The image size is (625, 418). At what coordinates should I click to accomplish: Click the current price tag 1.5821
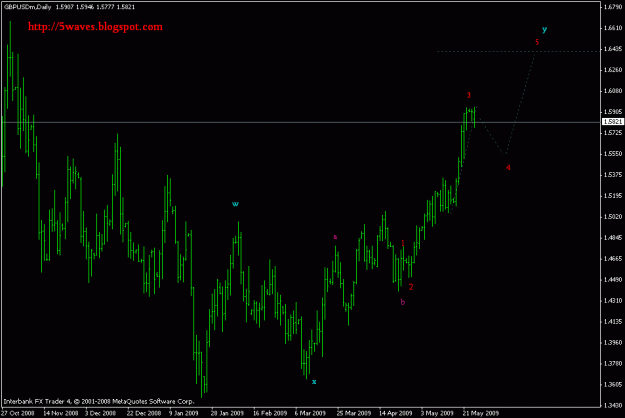tap(613, 122)
